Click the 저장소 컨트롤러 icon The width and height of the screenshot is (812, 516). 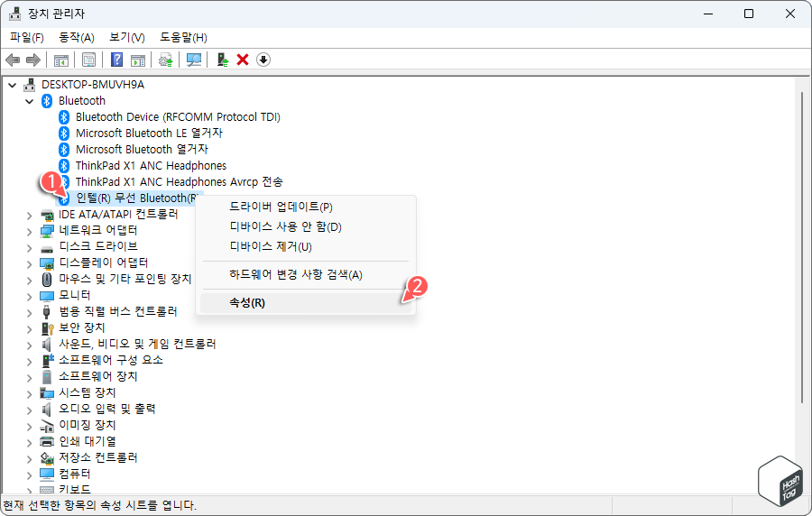[47, 458]
